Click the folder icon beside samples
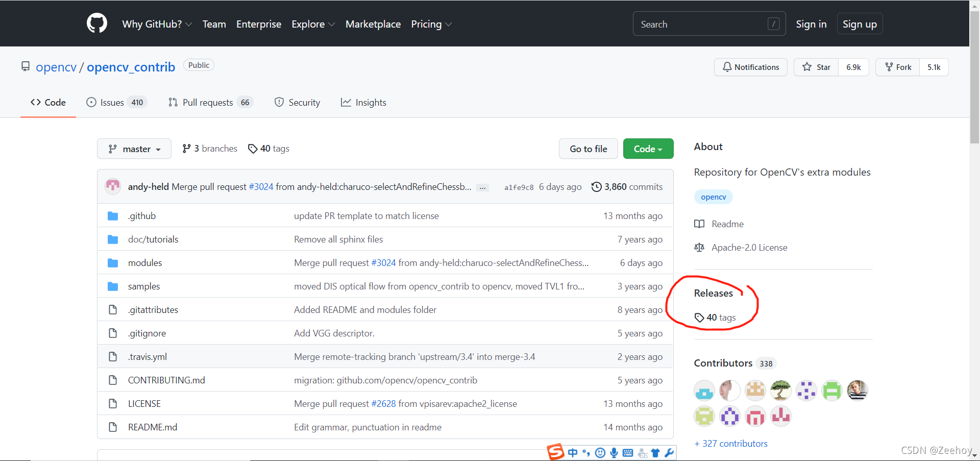Image resolution: width=980 pixels, height=461 pixels. tap(113, 286)
